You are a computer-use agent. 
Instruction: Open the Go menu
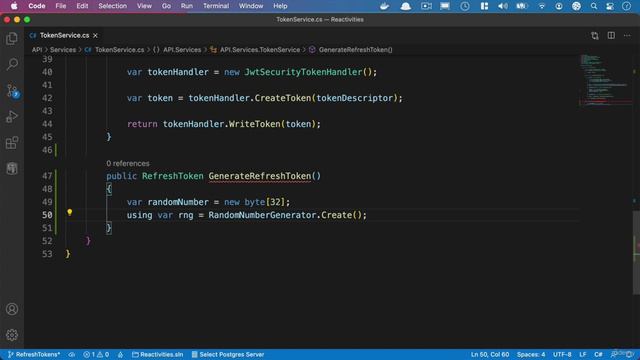(x=166, y=6)
